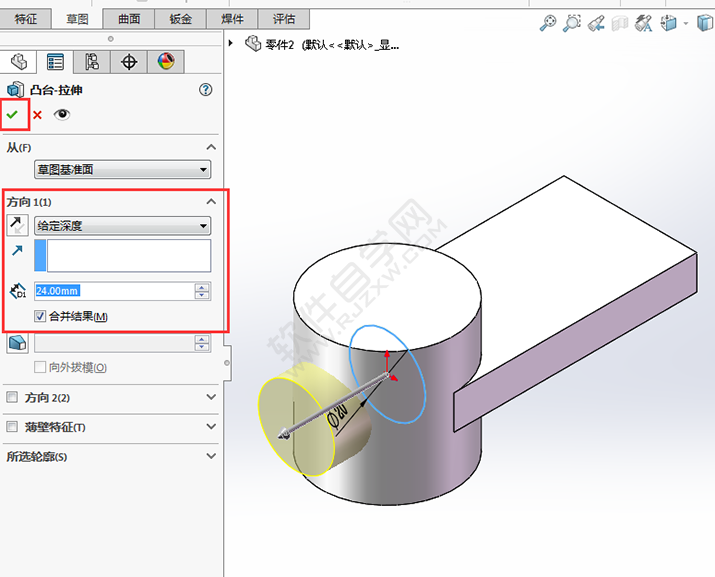The width and height of the screenshot is (715, 577).
Task: Expand the 零件2 flyout tree arrow
Action: tap(231, 43)
